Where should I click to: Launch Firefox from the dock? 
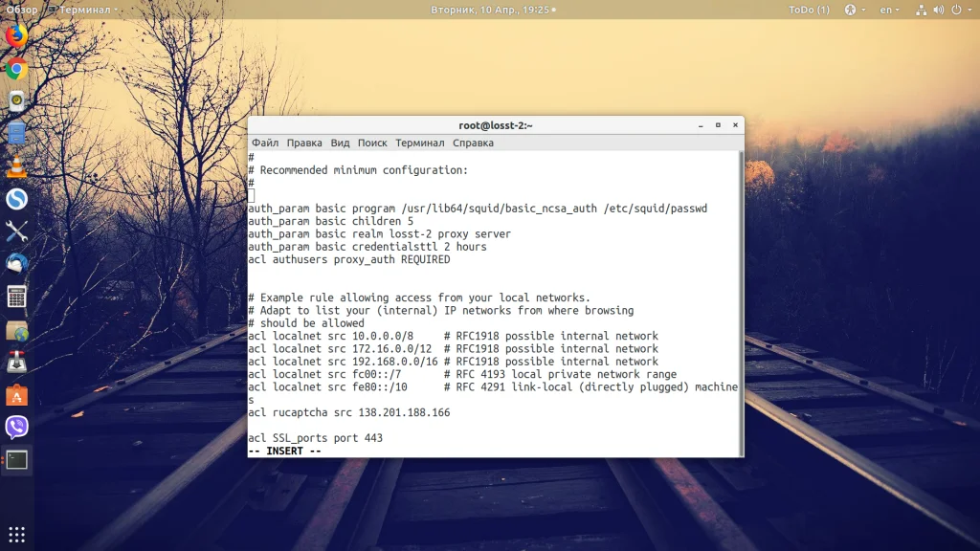point(17,35)
